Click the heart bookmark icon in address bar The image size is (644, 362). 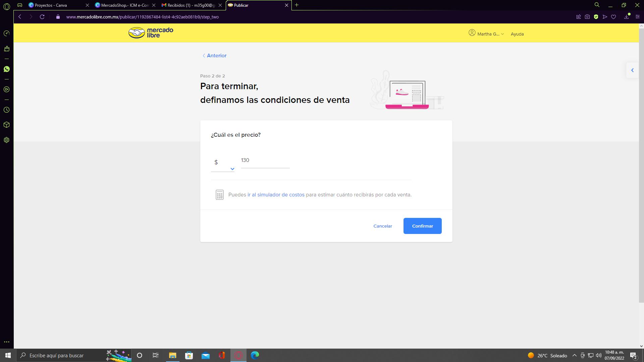(x=613, y=17)
